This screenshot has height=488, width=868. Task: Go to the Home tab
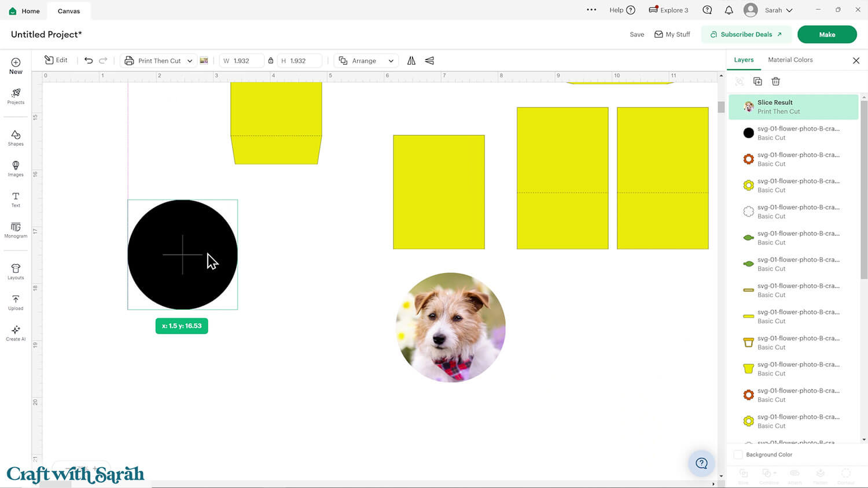(x=24, y=11)
